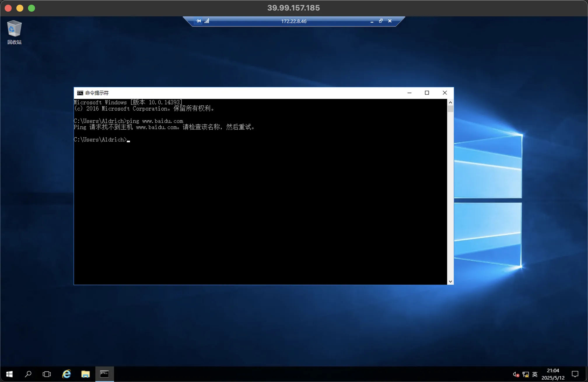Open the Action Center notifications icon
Viewport: 588px width, 382px height.
[575, 374]
